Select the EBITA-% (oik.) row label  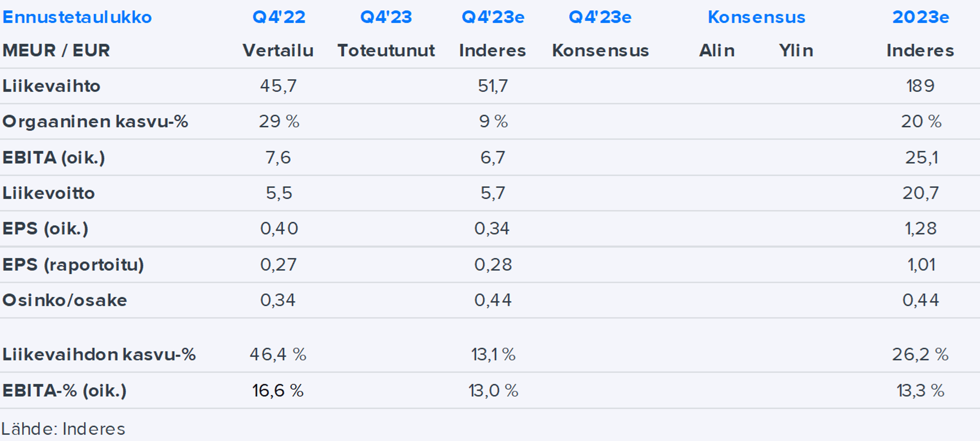pyautogui.click(x=64, y=391)
